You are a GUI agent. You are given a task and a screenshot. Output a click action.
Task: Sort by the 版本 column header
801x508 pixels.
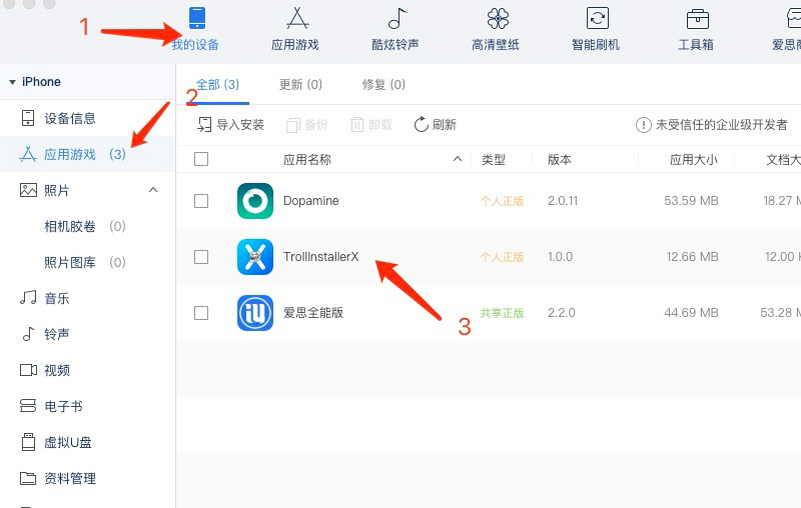(559, 159)
